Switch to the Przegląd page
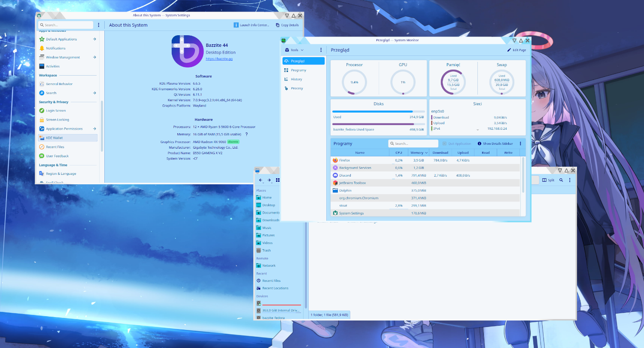The width and height of the screenshot is (644, 348). point(304,61)
